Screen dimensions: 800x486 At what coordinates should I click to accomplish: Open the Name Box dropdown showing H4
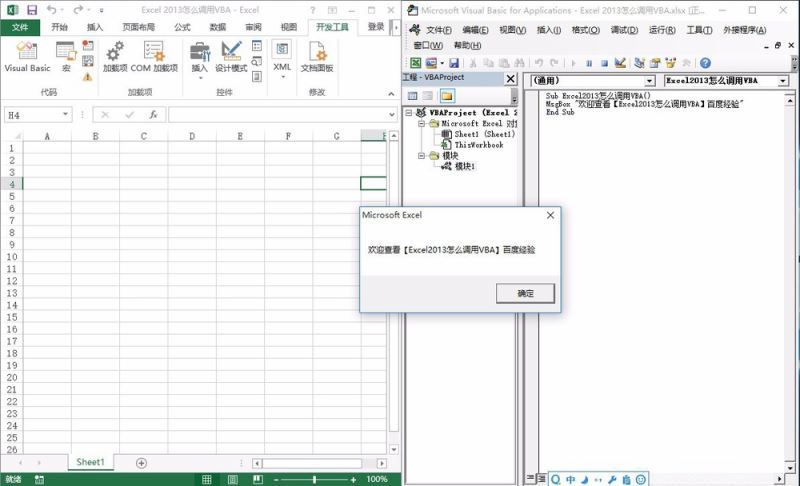(x=65, y=114)
